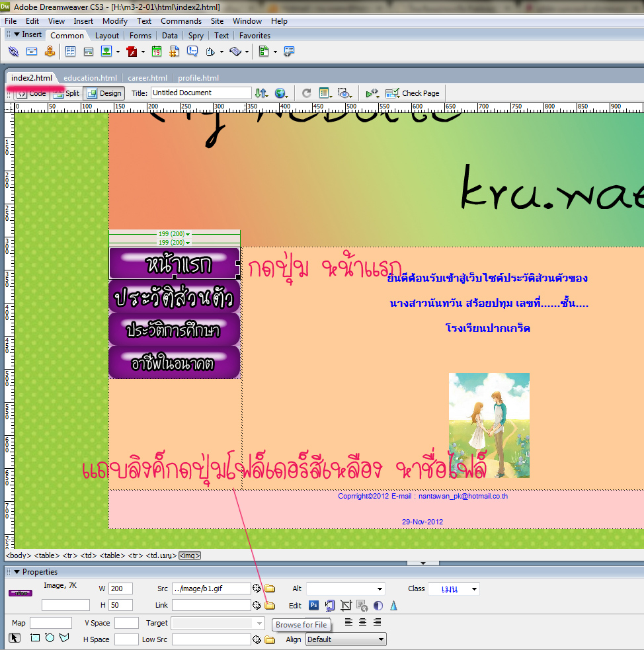The image size is (644, 650).
Task: Toggle align right in Properties
Action: click(377, 622)
